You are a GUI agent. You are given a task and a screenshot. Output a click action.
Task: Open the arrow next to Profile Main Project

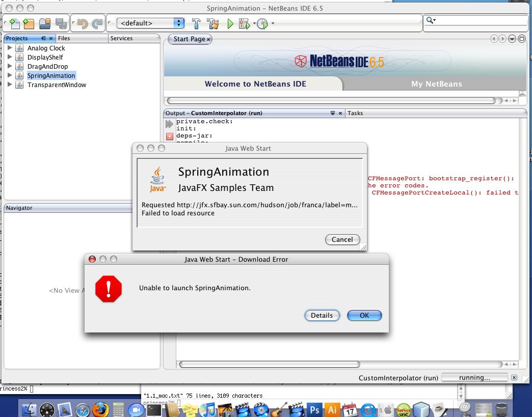point(273,23)
